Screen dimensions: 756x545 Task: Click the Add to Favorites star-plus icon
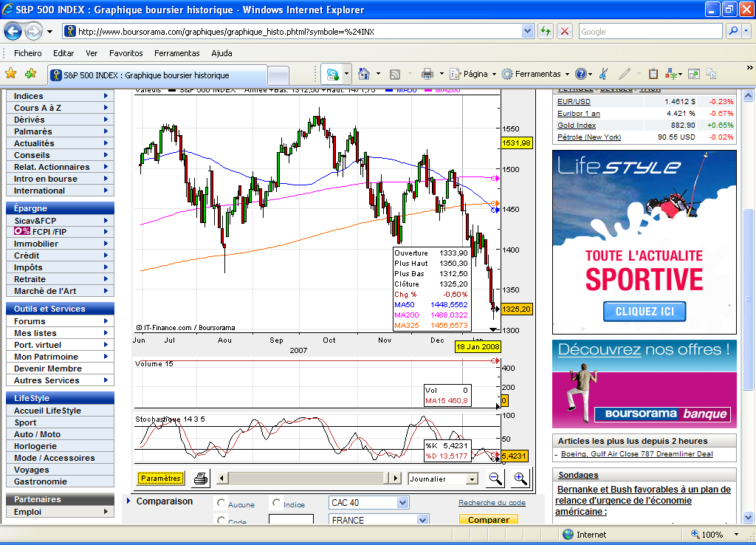point(31,74)
